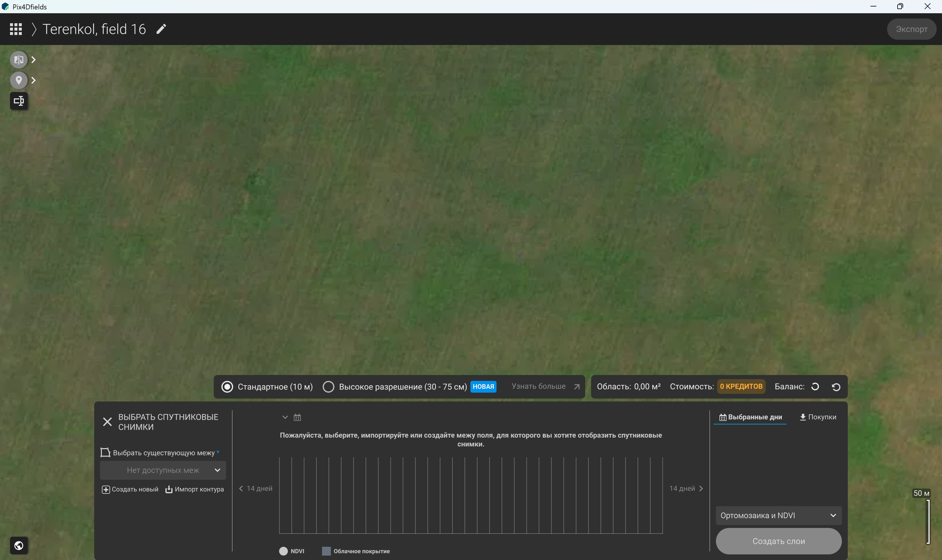Click the 'Облачное покрытие' legend swatch

326,551
